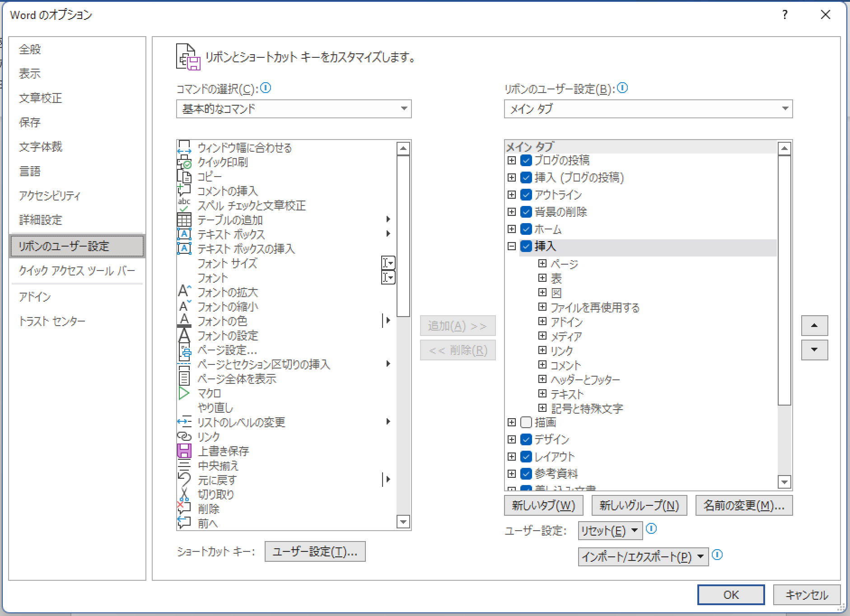Select the テーブルの追加 grid icon

pos(184,220)
